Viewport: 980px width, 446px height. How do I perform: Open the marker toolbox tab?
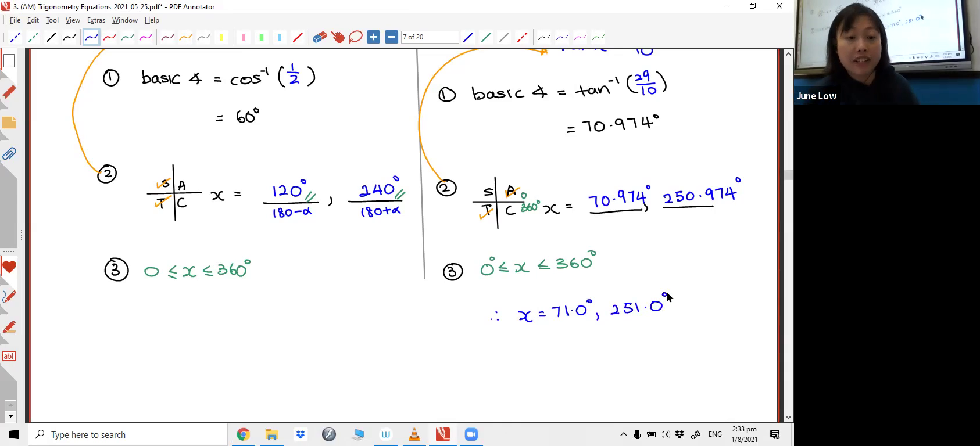click(x=9, y=327)
